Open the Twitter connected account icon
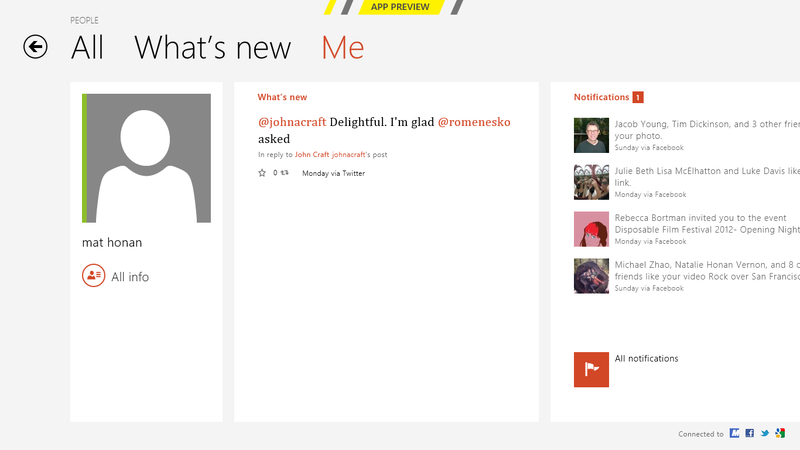Image resolution: width=800 pixels, height=450 pixels. (x=765, y=433)
